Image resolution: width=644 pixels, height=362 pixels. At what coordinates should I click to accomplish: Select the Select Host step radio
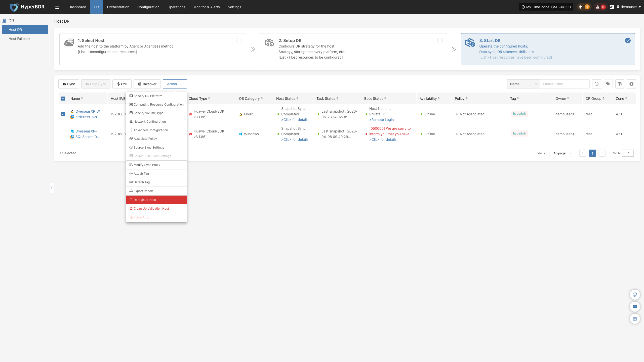pyautogui.click(x=239, y=40)
